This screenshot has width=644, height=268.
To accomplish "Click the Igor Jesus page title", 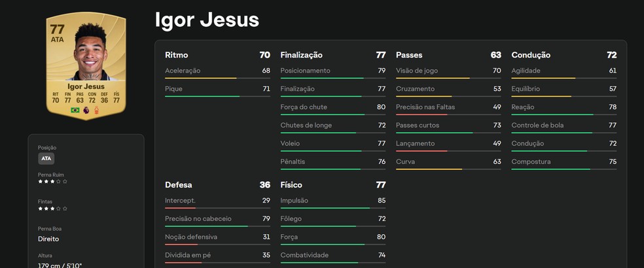I will (x=207, y=20).
